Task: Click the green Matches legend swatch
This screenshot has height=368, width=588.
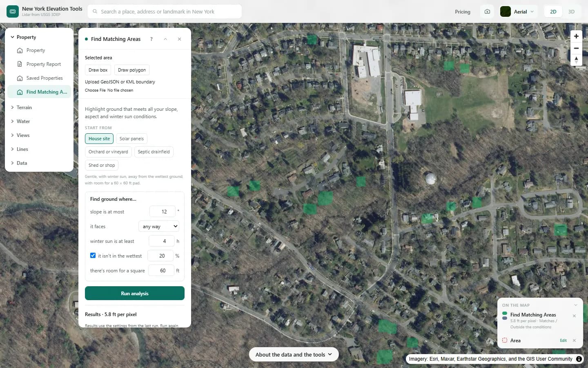Action: tap(505, 313)
